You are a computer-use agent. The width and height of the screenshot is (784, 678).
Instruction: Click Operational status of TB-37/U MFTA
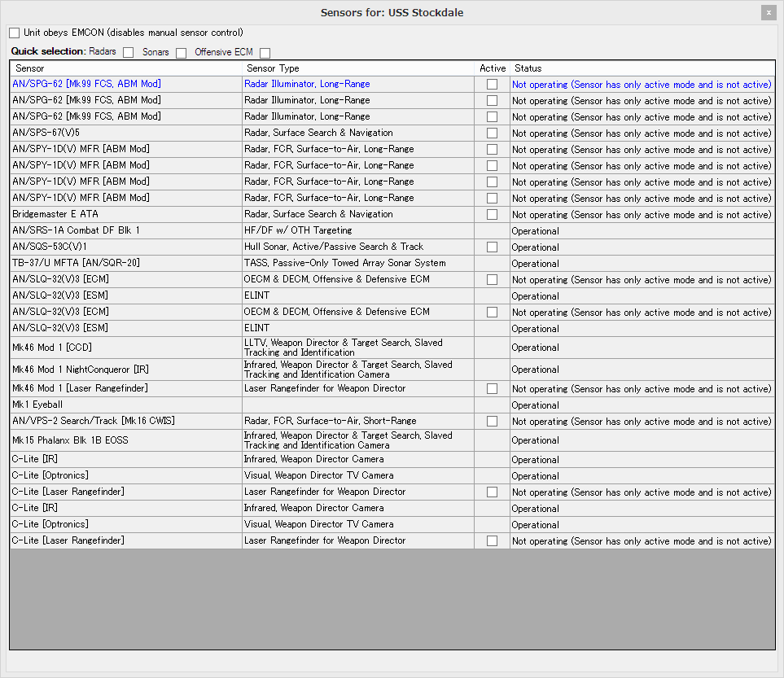(535, 264)
